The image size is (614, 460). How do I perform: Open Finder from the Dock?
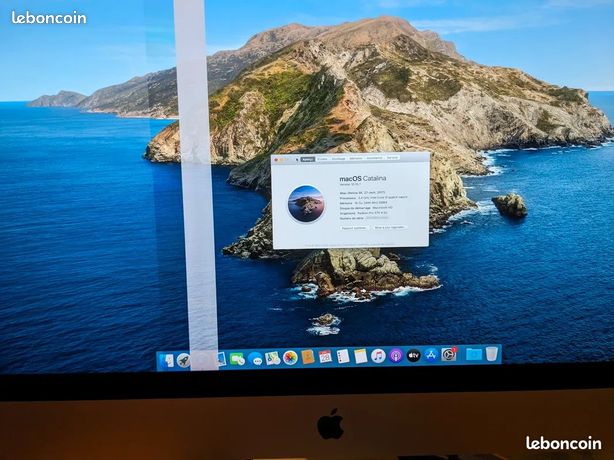(169, 361)
